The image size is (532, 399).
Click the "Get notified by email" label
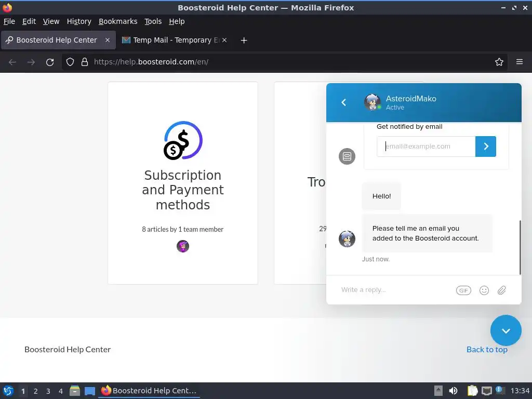point(409,127)
